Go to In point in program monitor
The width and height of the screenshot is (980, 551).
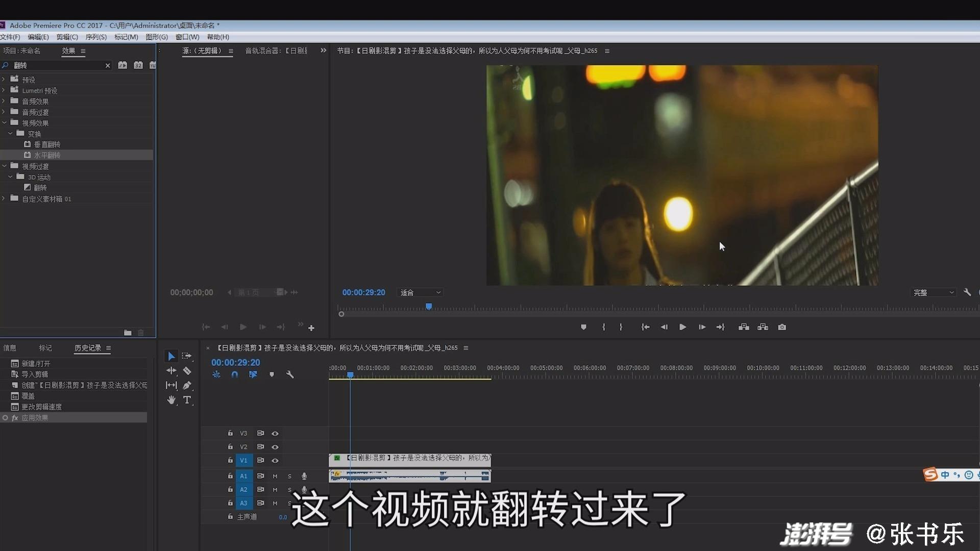(645, 327)
